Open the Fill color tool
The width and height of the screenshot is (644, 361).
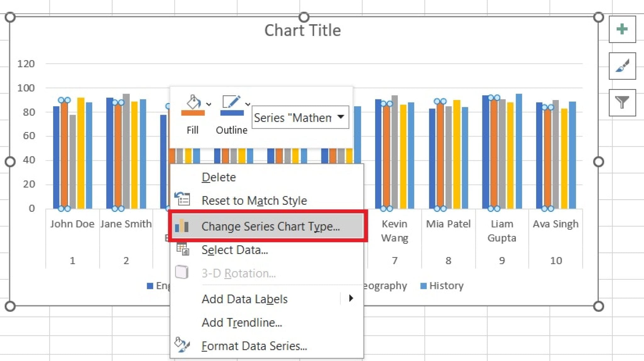(193, 107)
